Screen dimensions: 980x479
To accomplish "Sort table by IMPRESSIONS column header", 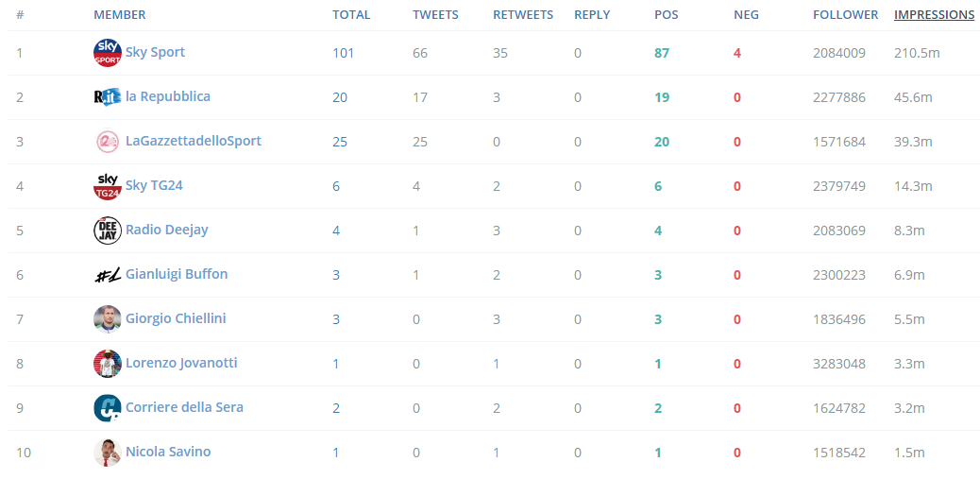I will point(934,14).
